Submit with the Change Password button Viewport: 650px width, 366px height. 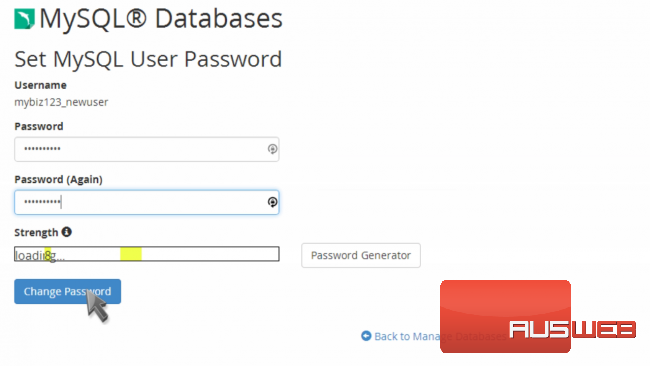pos(68,291)
